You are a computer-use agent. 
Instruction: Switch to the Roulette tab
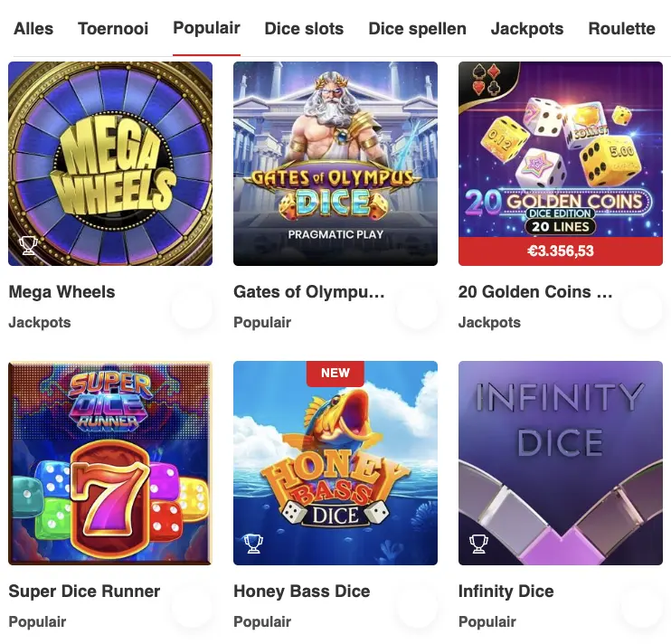click(621, 29)
